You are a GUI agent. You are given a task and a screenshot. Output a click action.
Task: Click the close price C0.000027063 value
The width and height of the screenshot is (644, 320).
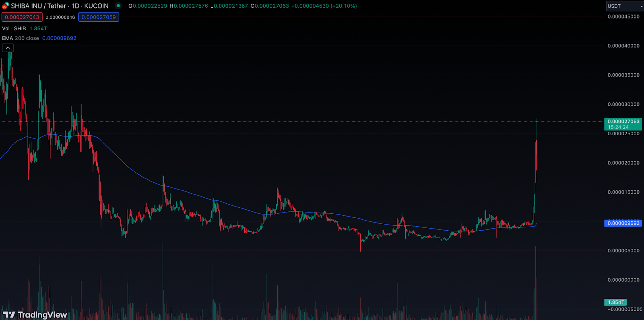(270, 6)
